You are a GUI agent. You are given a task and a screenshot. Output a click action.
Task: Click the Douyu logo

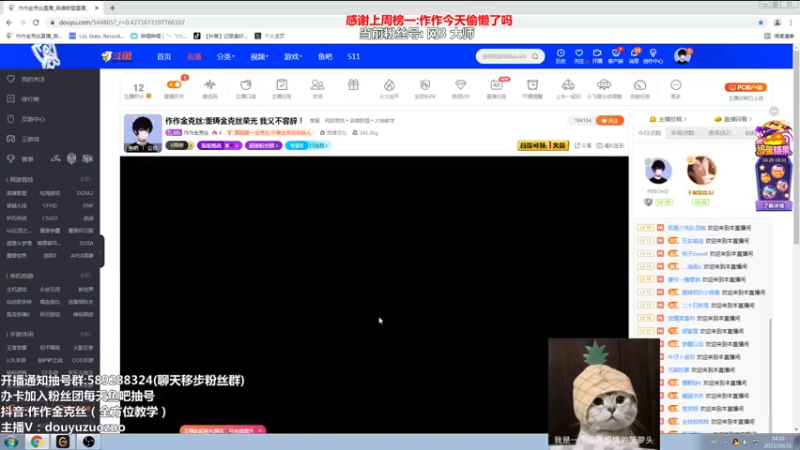(117, 56)
